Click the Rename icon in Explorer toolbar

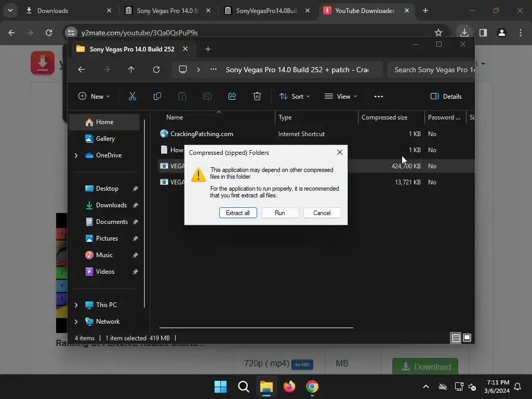point(207,96)
